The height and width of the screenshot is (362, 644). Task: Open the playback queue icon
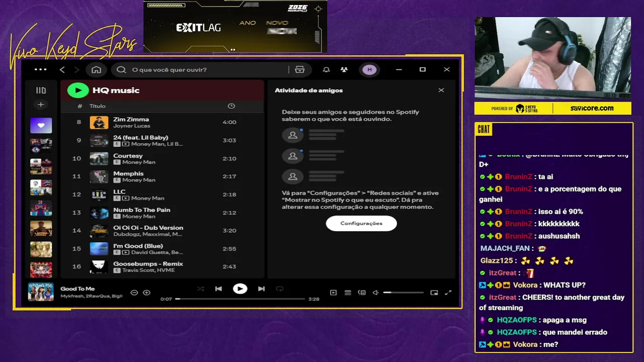(x=348, y=293)
